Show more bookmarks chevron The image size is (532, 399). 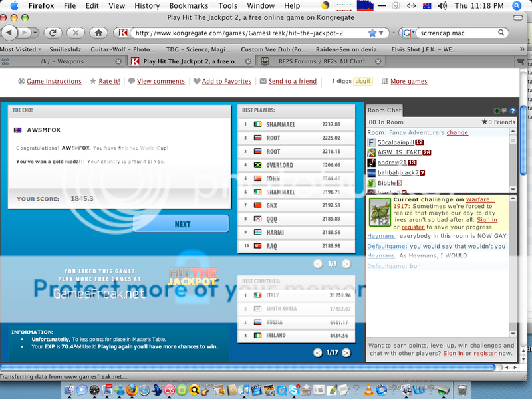point(522,49)
